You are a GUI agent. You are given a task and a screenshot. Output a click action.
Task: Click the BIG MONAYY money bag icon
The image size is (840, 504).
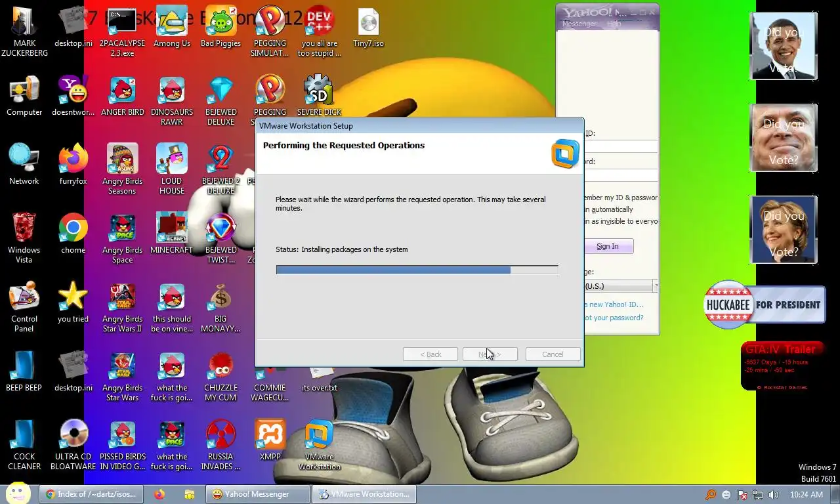pos(220,307)
